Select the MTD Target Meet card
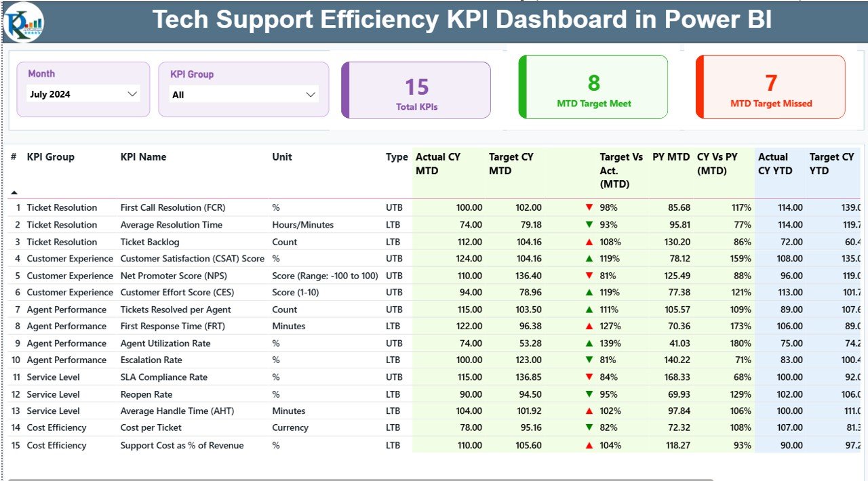 tap(593, 87)
